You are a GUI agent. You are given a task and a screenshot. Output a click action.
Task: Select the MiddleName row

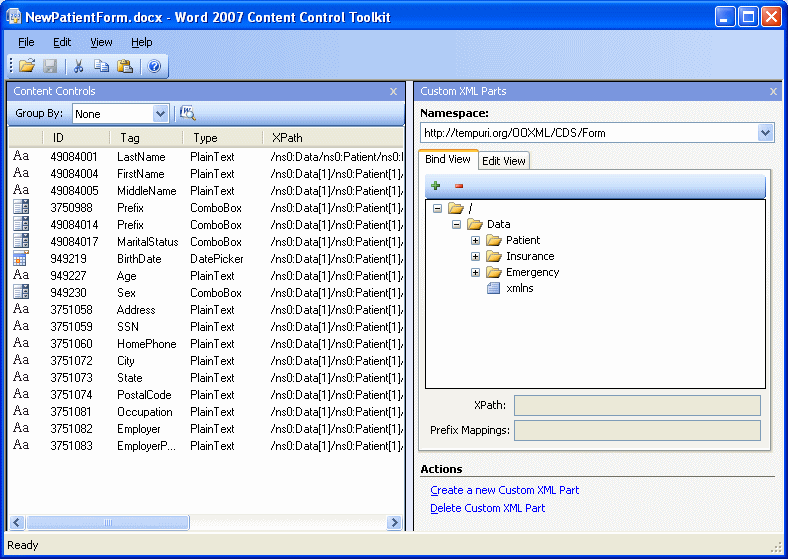tap(206, 191)
